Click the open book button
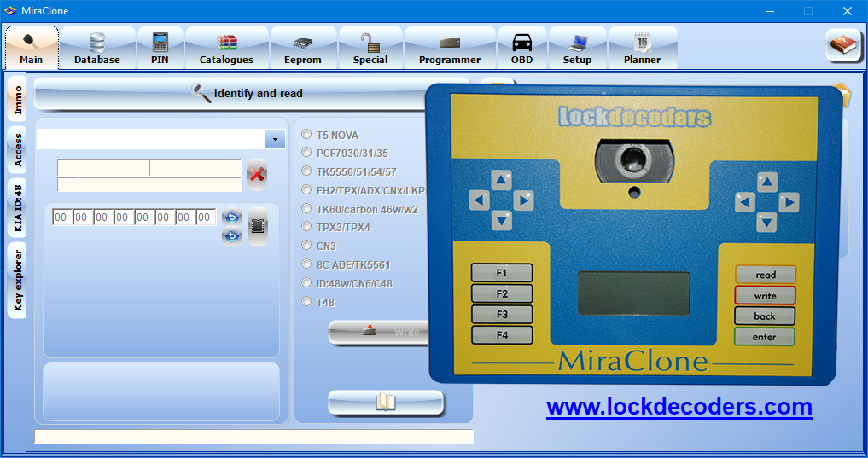Image resolution: width=868 pixels, height=458 pixels. [x=386, y=402]
